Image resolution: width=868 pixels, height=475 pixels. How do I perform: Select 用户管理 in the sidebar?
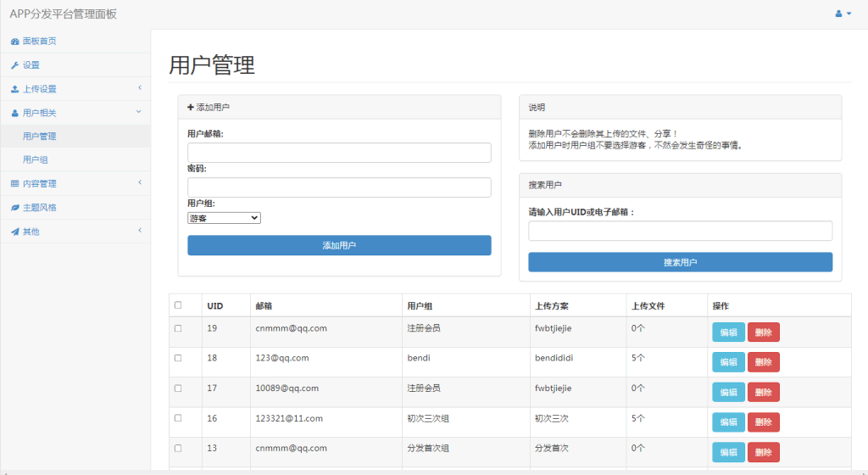point(40,136)
